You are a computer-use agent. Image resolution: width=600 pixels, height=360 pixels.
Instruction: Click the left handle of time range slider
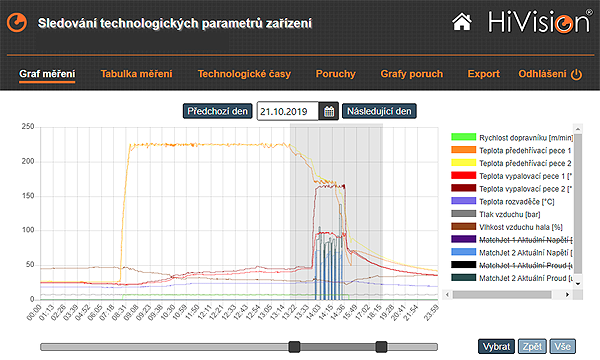tap(294, 347)
